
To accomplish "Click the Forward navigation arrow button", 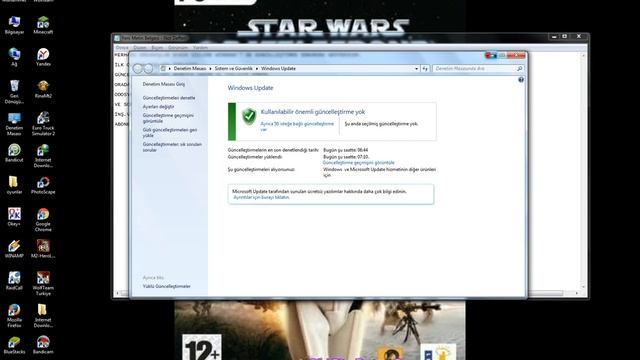I will click(149, 69).
